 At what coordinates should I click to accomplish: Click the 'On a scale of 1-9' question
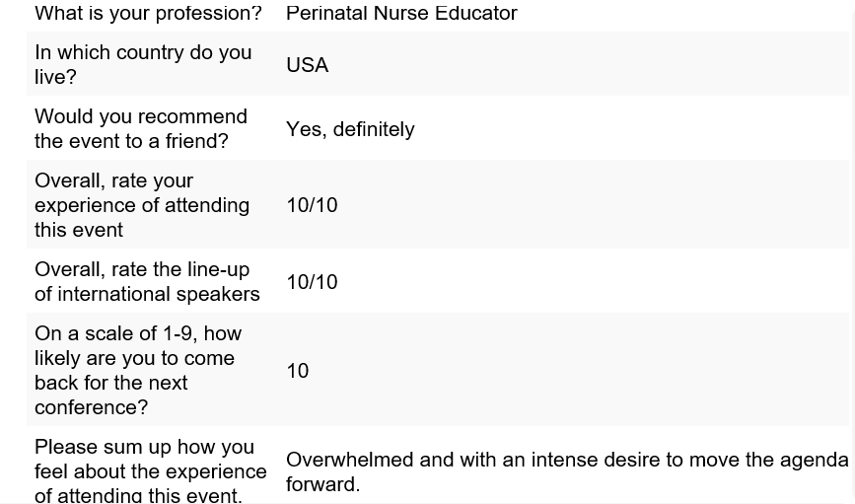(138, 371)
